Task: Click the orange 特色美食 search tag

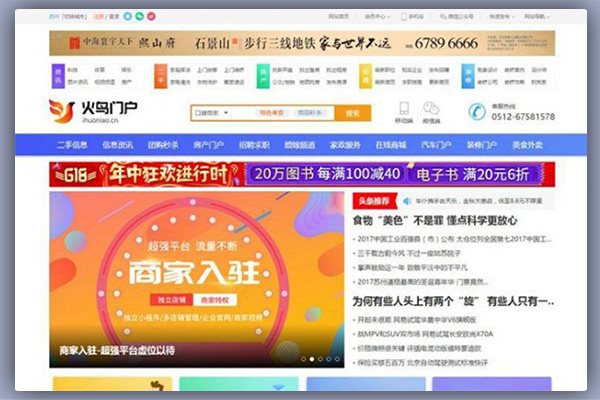Action: click(272, 113)
